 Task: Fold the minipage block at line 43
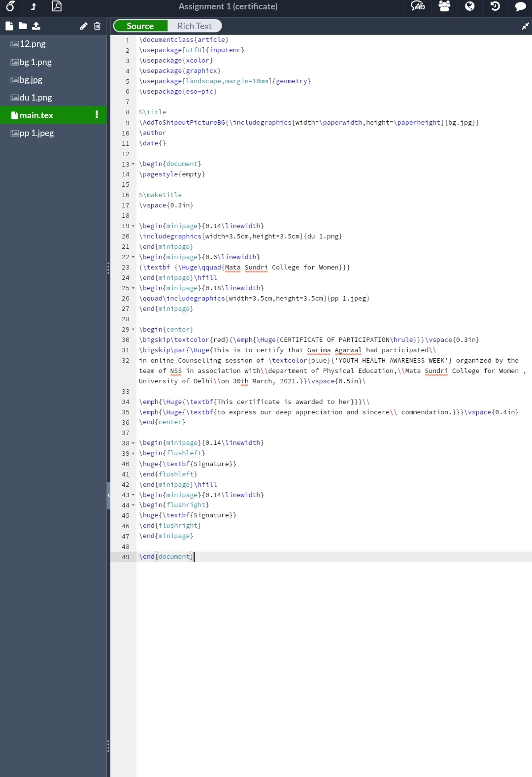click(133, 495)
